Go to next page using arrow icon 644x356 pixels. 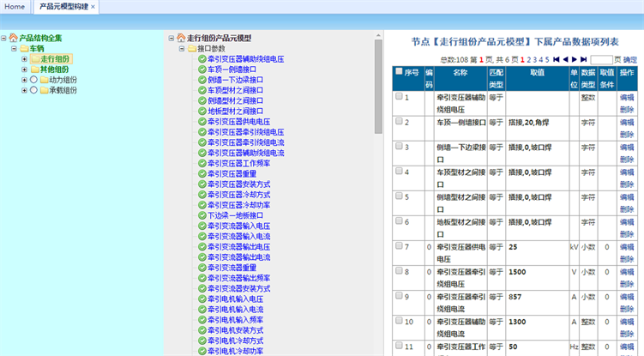575,59
